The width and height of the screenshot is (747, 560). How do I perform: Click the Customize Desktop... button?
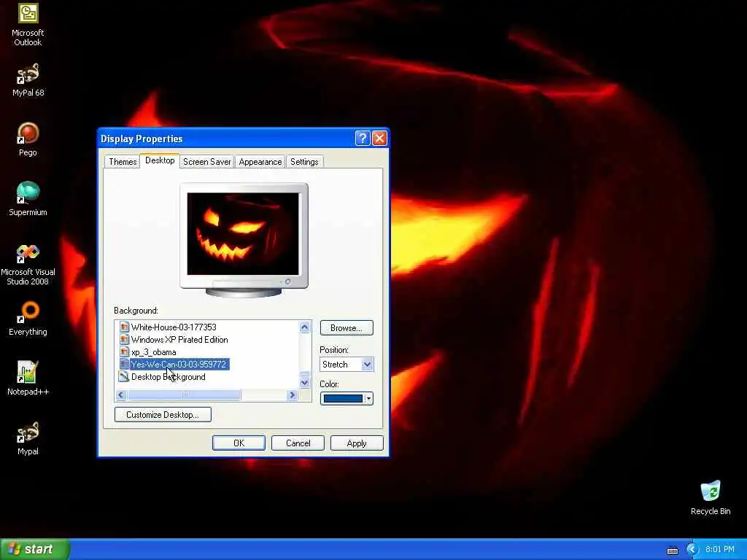point(163,414)
